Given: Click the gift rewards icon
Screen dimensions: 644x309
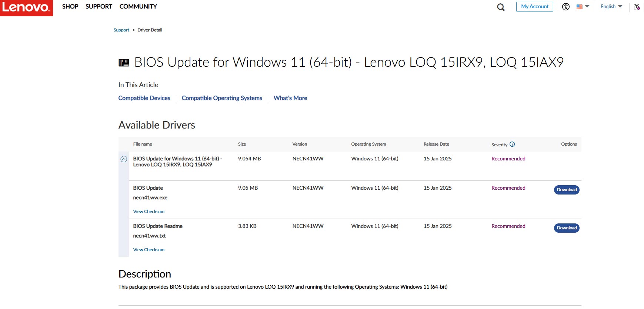Looking at the screenshot, I should coord(637,7).
